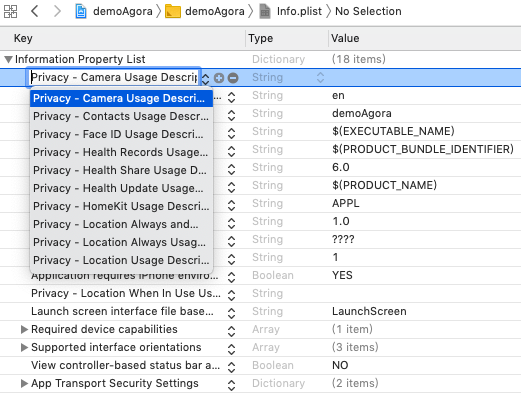Select Privacy - Health Share Usage option
Viewport: 521px width, 397px height.
(x=121, y=170)
